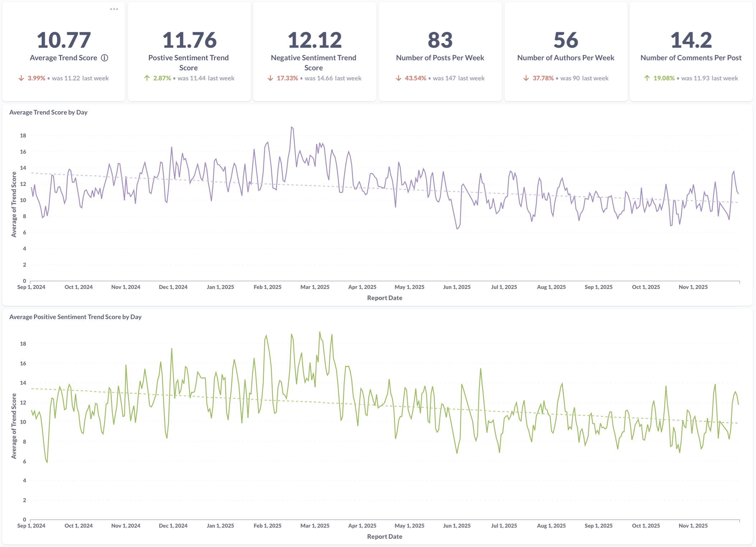Open the ellipsis menu on Average Trend Score card
The height and width of the screenshot is (547, 756).
click(114, 9)
